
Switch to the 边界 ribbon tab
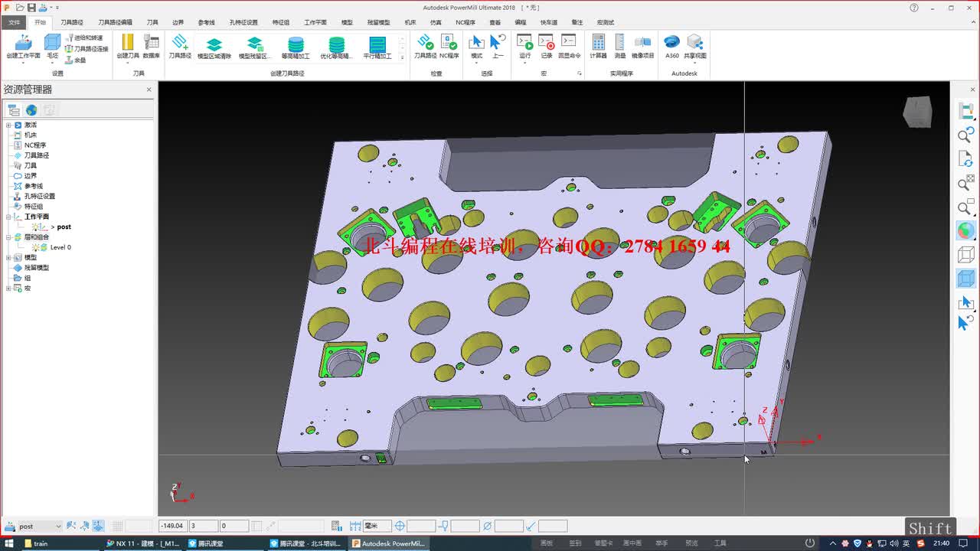(x=178, y=22)
